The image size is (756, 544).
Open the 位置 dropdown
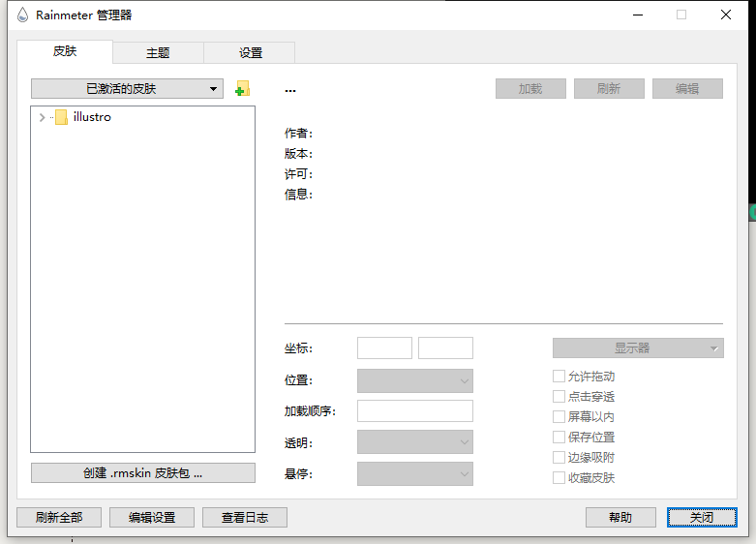415,381
